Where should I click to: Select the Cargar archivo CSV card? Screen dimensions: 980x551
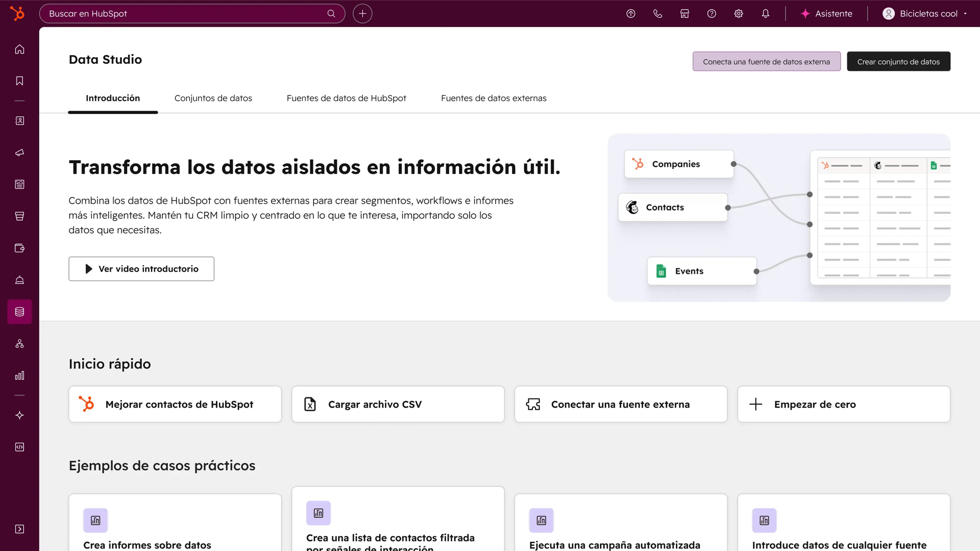coord(398,404)
